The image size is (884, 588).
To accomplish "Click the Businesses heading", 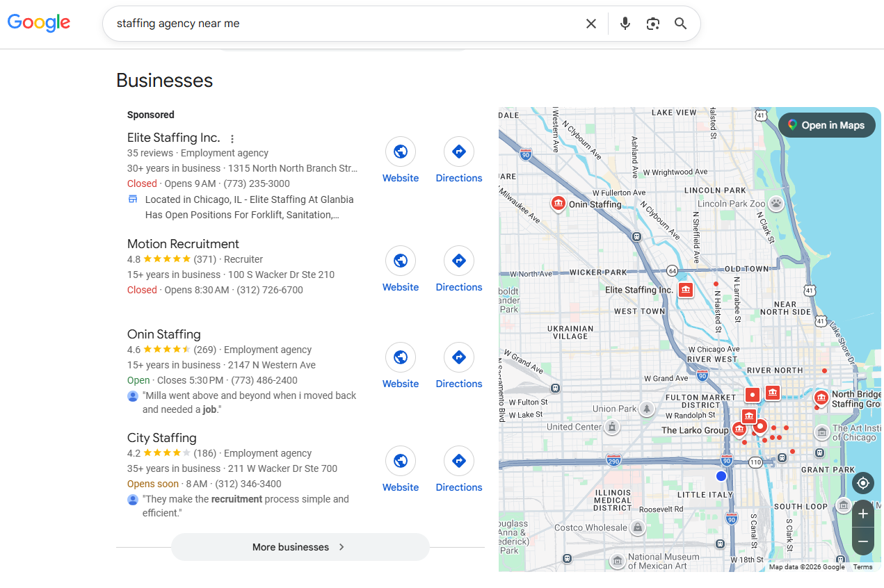I will point(165,81).
